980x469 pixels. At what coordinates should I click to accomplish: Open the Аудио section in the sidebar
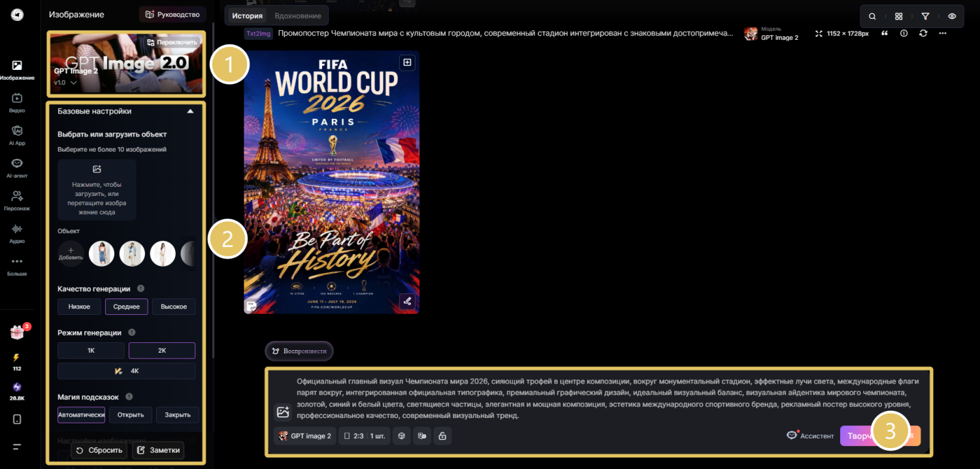coord(17,233)
